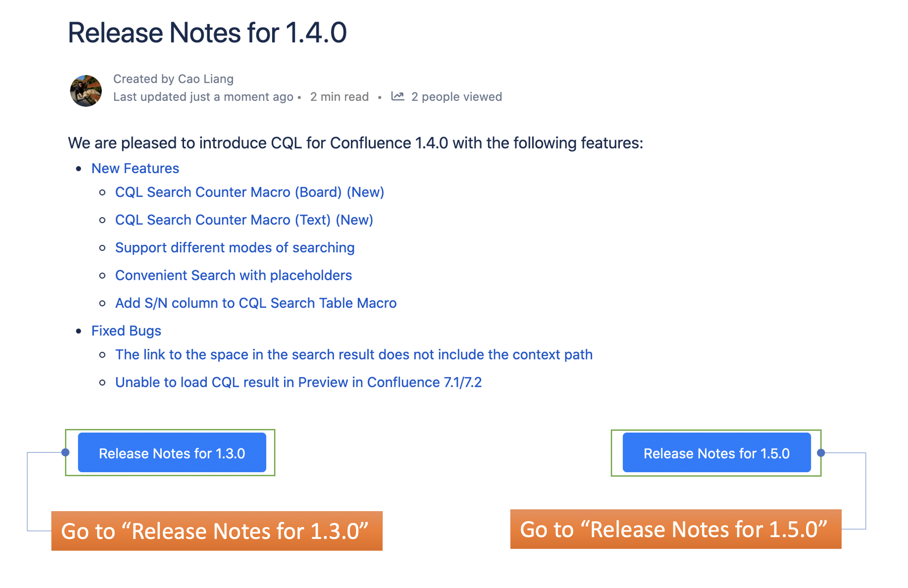Open CQL Search Counter Macro (Text) link
The width and height of the screenshot is (908, 588).
pos(244,220)
